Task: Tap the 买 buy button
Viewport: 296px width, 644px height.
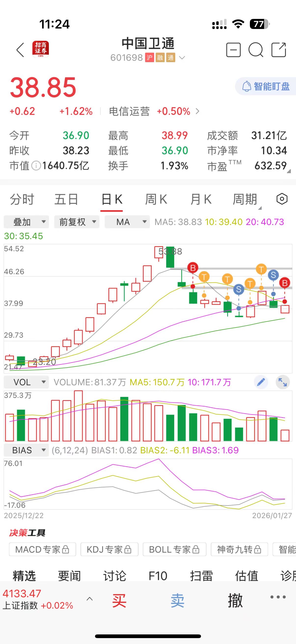Action: pos(119,601)
